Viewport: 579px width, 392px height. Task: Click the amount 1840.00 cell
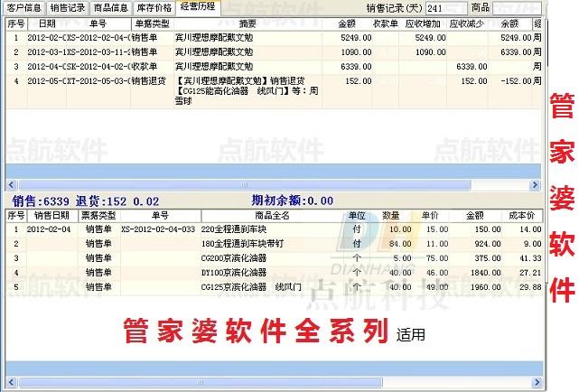coord(486,273)
